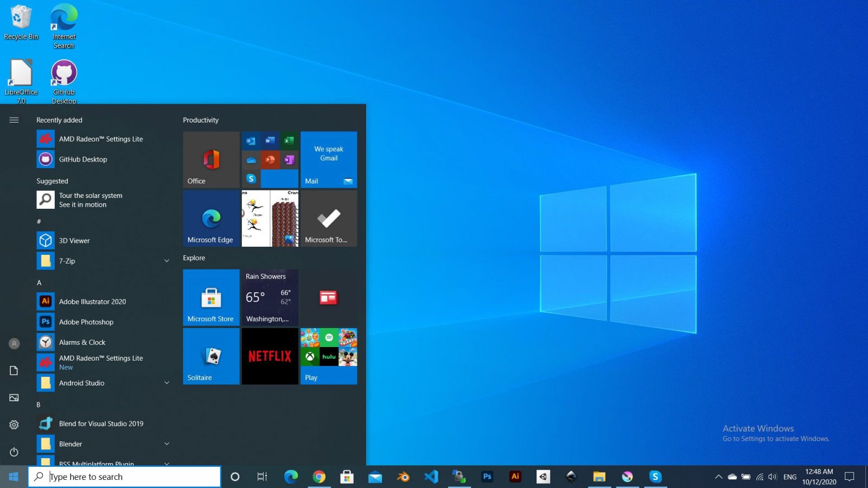The width and height of the screenshot is (868, 488).
Task: Open clock showing 12:48 AM
Action: (x=819, y=477)
